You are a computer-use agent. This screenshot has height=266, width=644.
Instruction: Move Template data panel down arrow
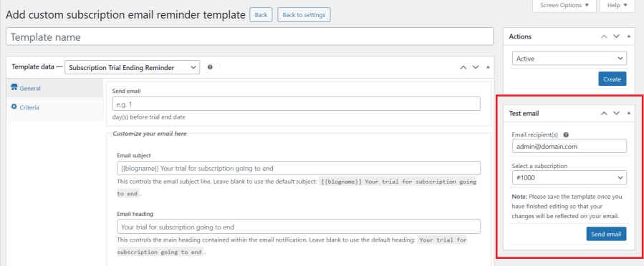click(476, 67)
